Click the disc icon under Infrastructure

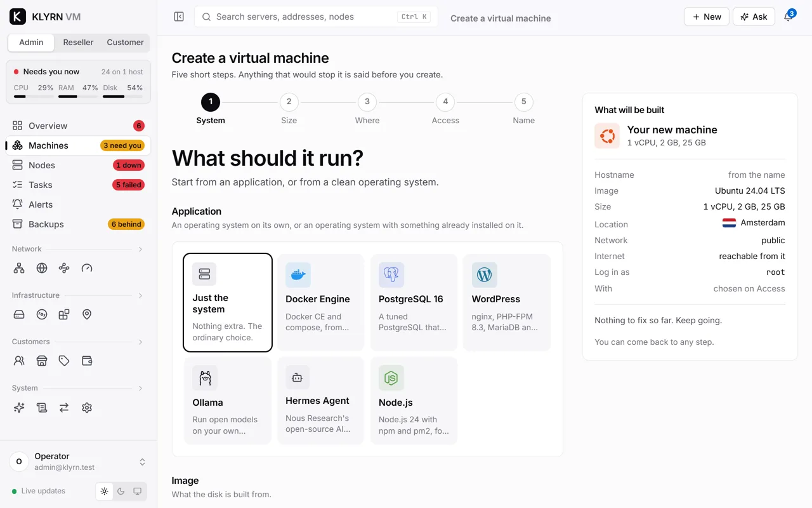coord(42,314)
